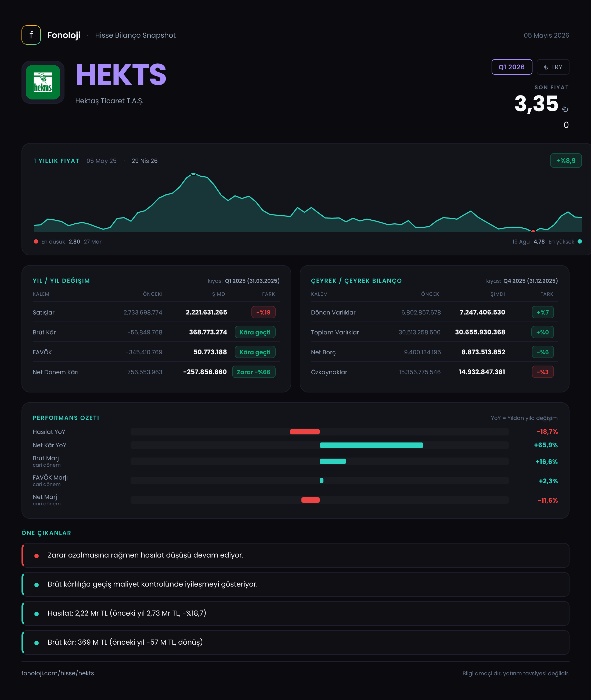The image size is (591, 700).
Task: Click FAVÖK value 50.773.188
Action: pos(210,352)
